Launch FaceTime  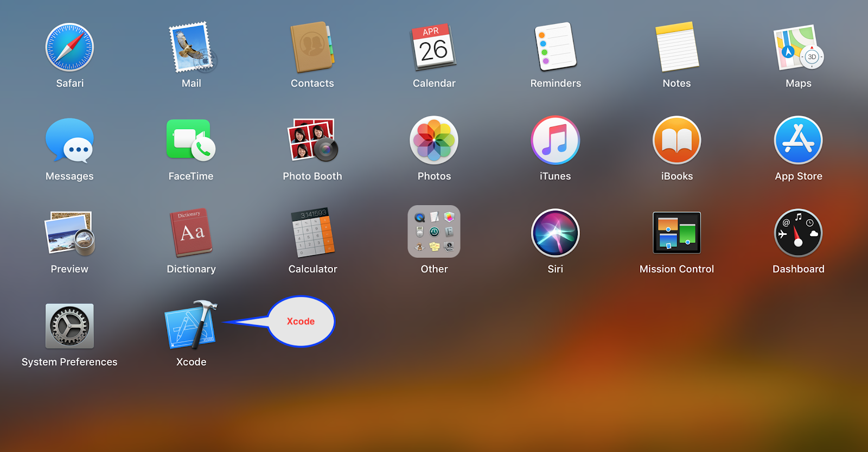(x=191, y=140)
